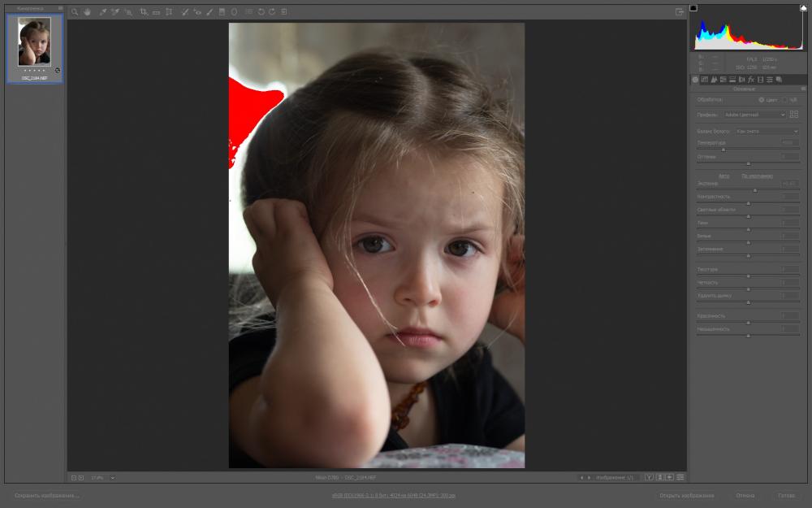Switch to the HSL Adjustments tab
Viewport: 812px width, 508px height.
coord(723,80)
